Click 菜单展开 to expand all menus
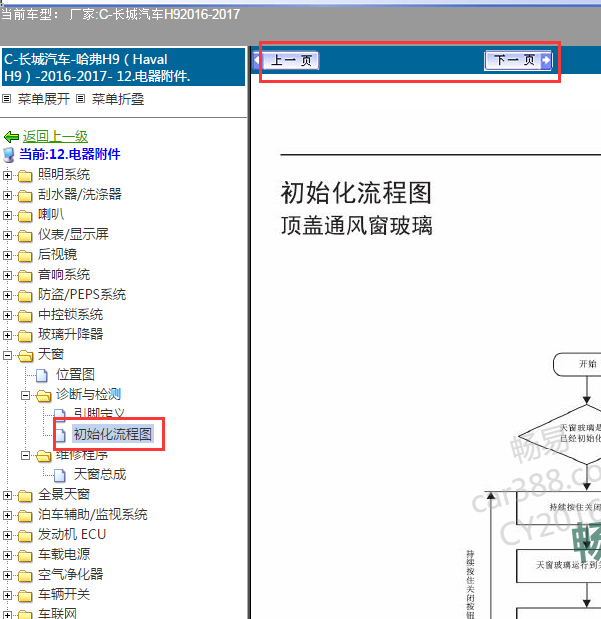601x619 pixels. pyautogui.click(x=44, y=99)
